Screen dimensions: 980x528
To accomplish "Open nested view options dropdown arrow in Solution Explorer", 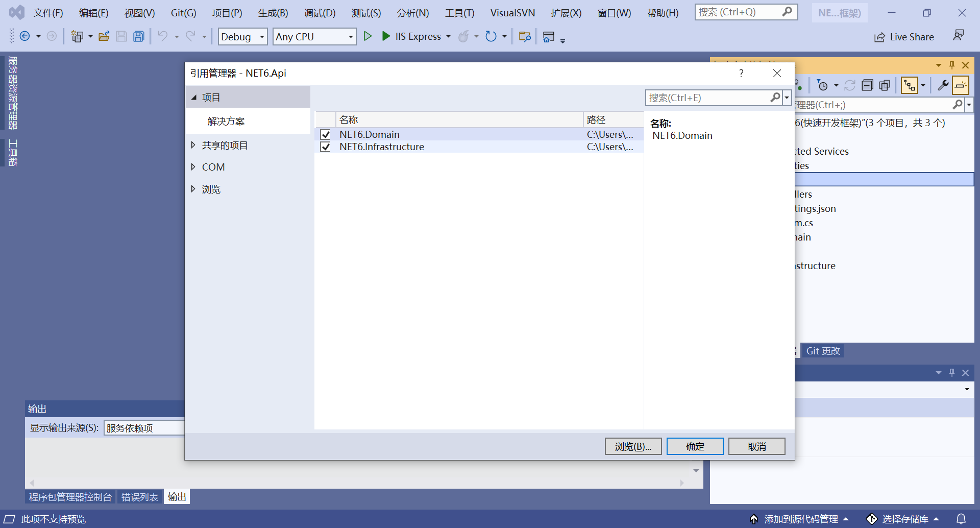I will 923,85.
